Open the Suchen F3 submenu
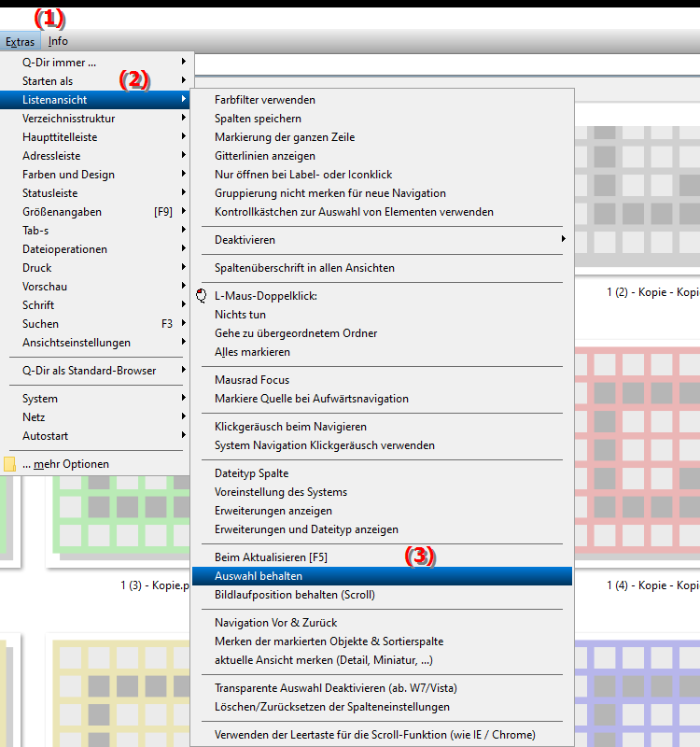Screen dimensions: 700x747 tap(95, 324)
